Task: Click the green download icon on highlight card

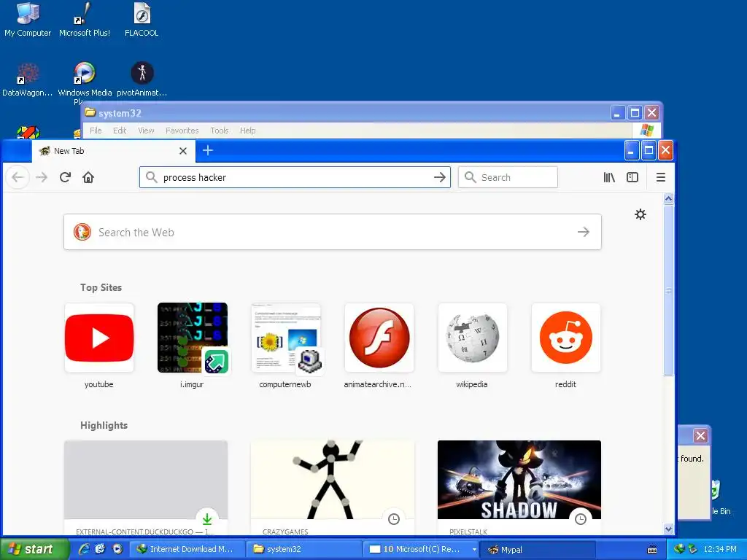Action: (206, 519)
